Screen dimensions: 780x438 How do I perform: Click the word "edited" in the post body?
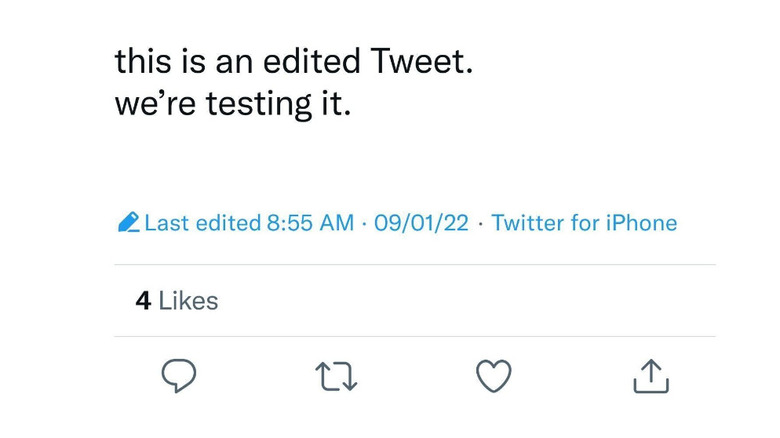[x=311, y=62]
